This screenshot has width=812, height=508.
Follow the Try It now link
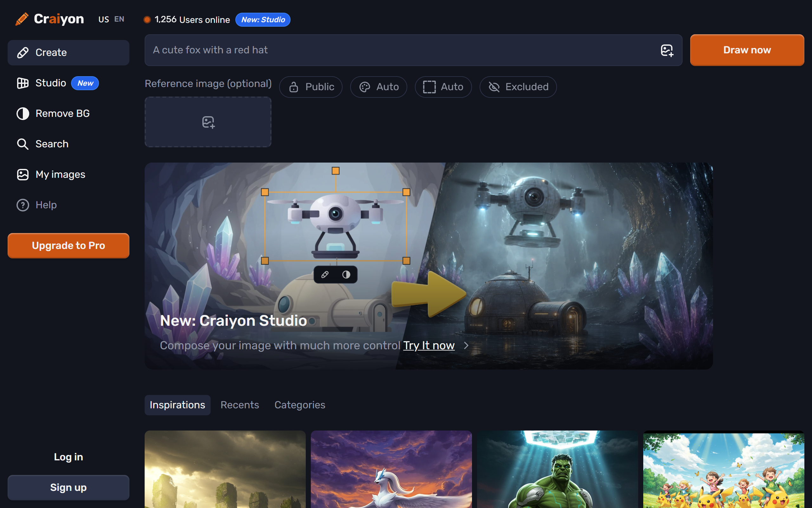click(429, 345)
